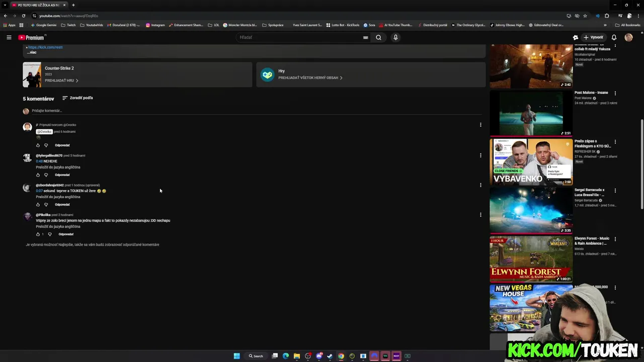The image size is (644, 362).
Task: Dislike the pinned @Ovocko comment
Action: point(46,145)
